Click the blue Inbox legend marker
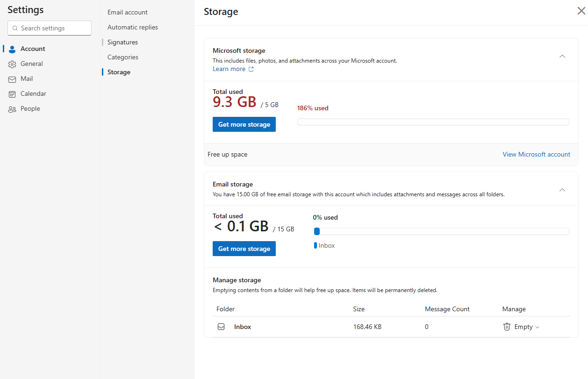The height and width of the screenshot is (379, 588). pyautogui.click(x=316, y=245)
